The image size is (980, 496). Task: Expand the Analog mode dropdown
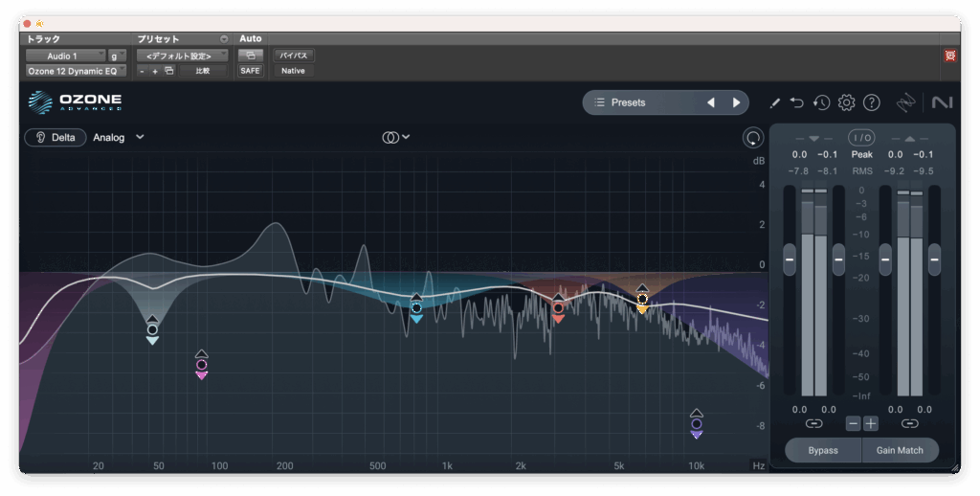(140, 137)
